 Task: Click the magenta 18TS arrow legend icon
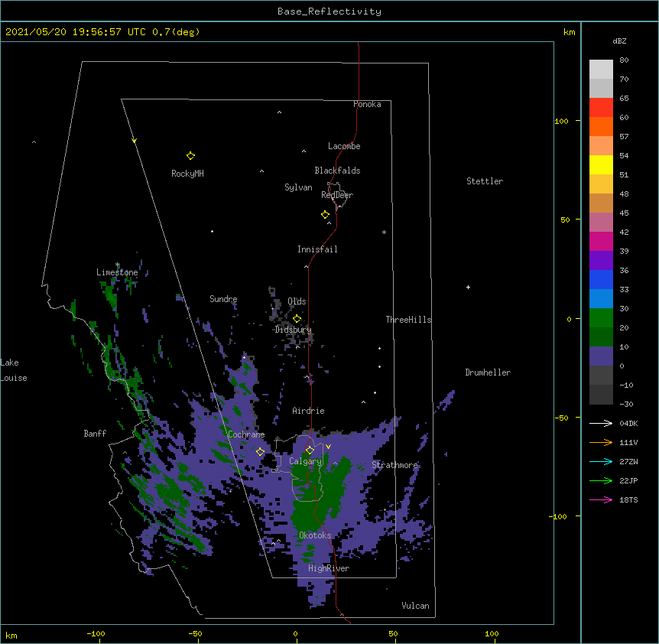coord(601,499)
